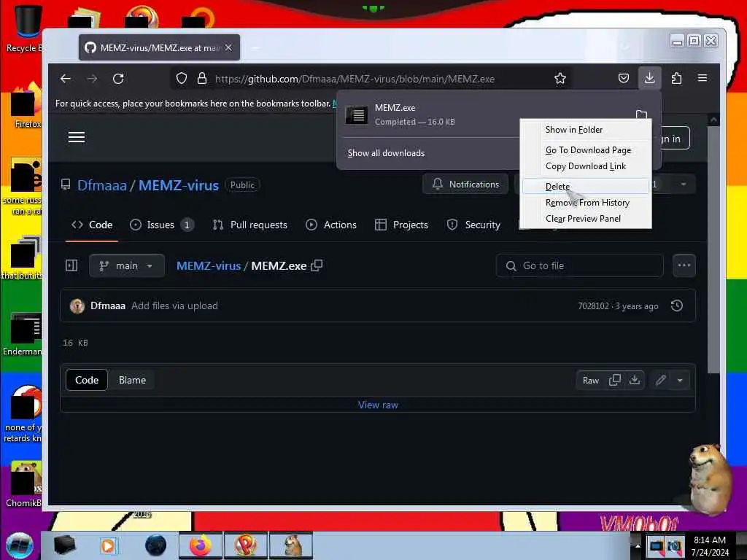
Task: Click the Raw button
Action: 590,380
